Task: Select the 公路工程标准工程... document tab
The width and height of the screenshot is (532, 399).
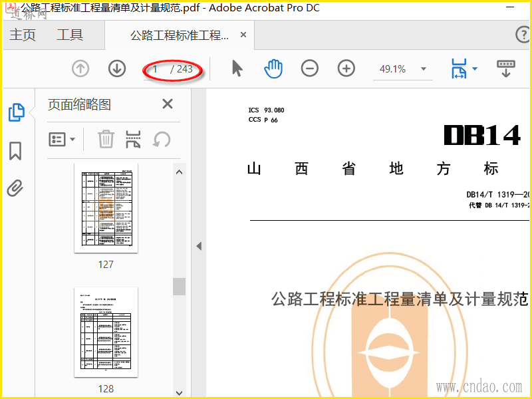Action: pos(180,35)
